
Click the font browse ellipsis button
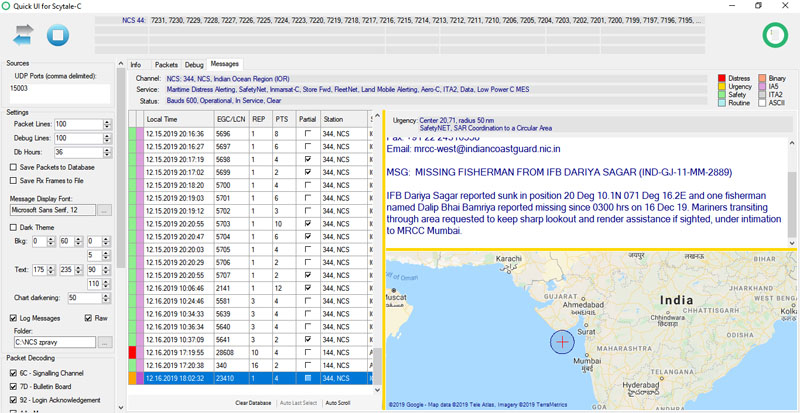pyautogui.click(x=104, y=210)
